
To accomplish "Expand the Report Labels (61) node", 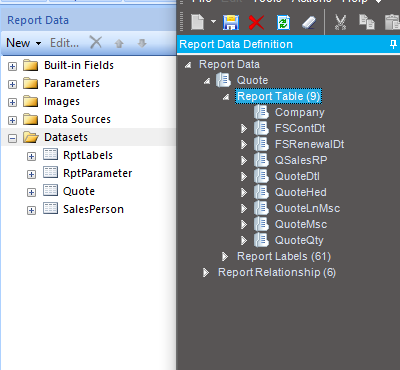I will 225,256.
